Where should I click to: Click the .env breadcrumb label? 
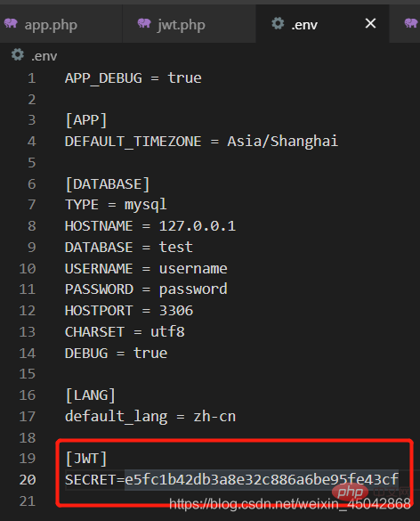[44, 56]
